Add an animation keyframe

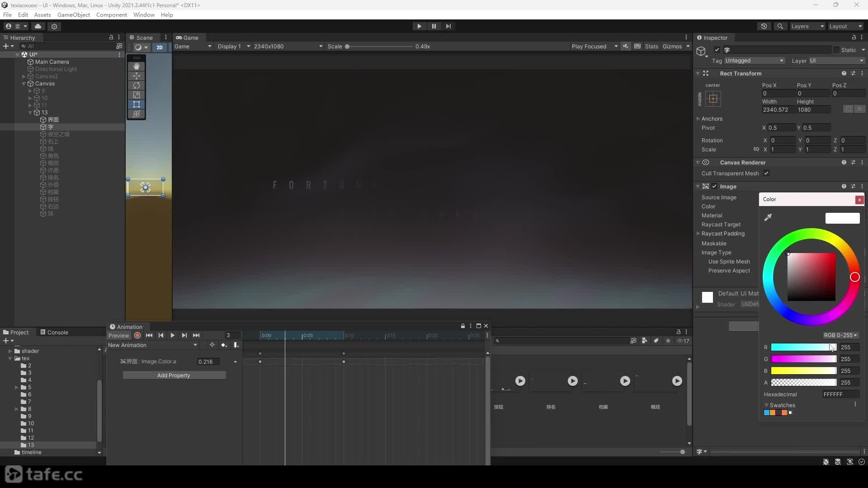click(x=224, y=345)
